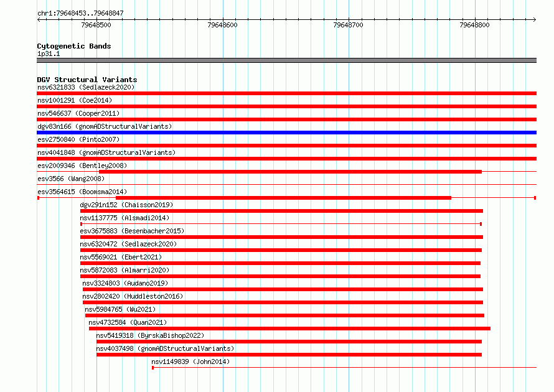Image resolution: width=554 pixels, height=392 pixels.
Task: Click the gray 1p31.1 cytogenetic band bar
Action: coord(286,60)
